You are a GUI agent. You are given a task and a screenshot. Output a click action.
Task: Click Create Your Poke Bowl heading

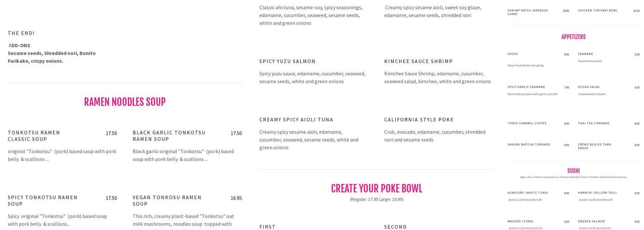pos(376,189)
